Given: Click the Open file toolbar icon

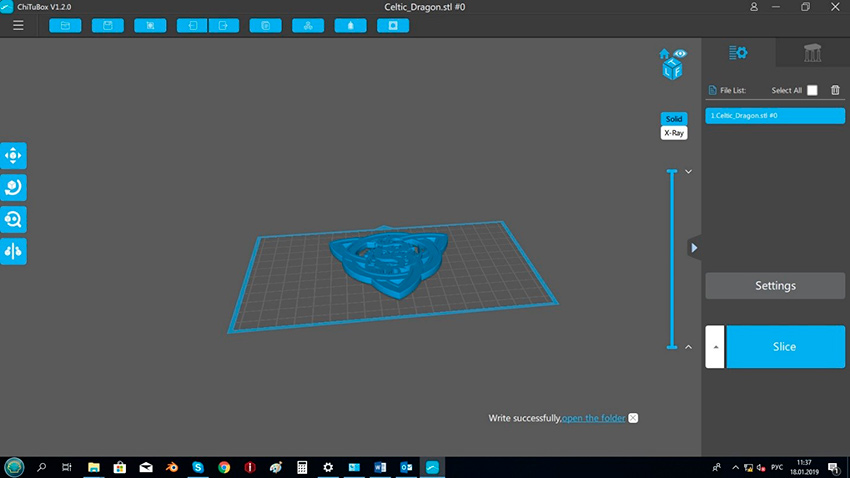Looking at the screenshot, I should [65, 25].
